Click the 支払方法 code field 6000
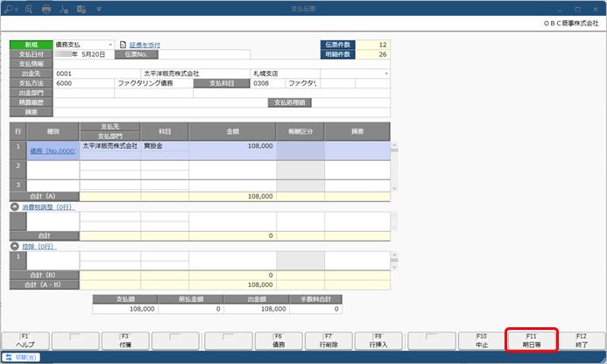 click(x=83, y=83)
